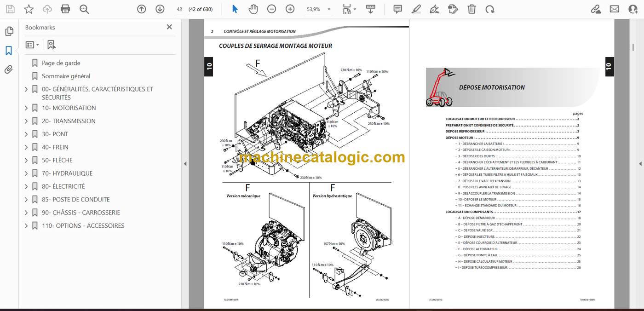Open bookmark options dropdown menu
Screen dimensions: 644x311
[32, 45]
